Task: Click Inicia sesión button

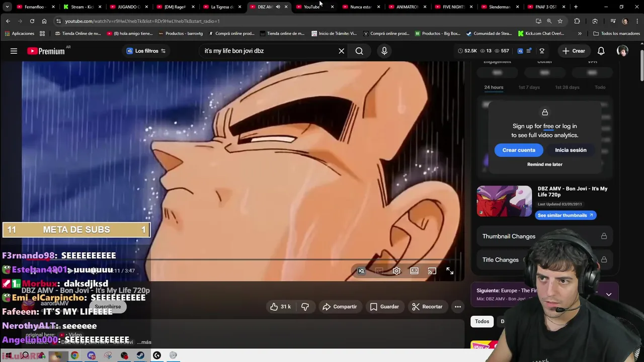Action: pos(571,150)
